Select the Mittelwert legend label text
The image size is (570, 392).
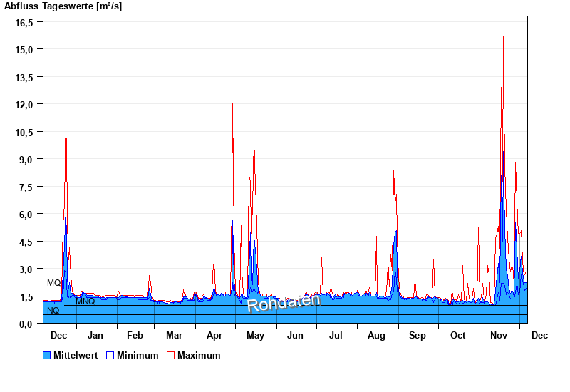(x=76, y=355)
